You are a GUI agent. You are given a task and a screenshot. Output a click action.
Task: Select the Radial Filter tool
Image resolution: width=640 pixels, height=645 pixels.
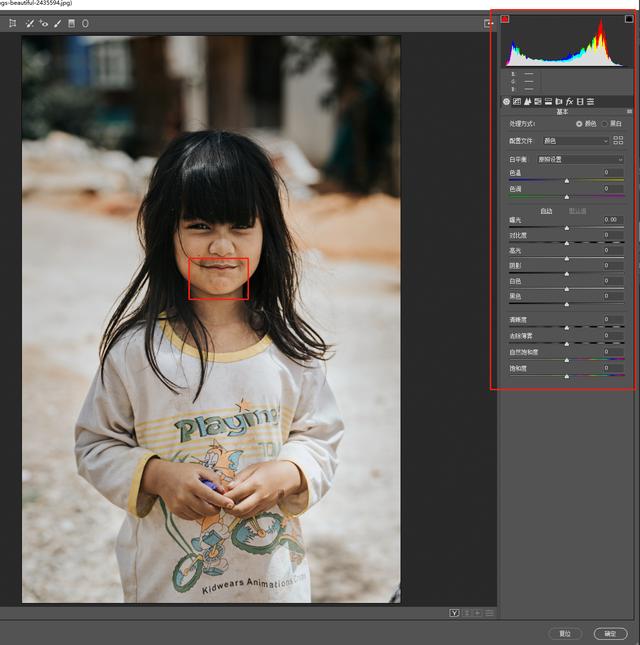(x=85, y=23)
